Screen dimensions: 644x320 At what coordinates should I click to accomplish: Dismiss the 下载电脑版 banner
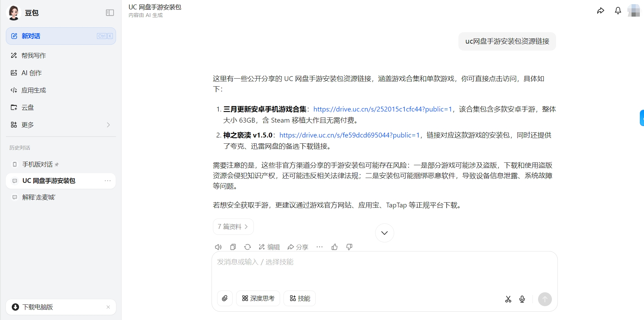pos(108,307)
